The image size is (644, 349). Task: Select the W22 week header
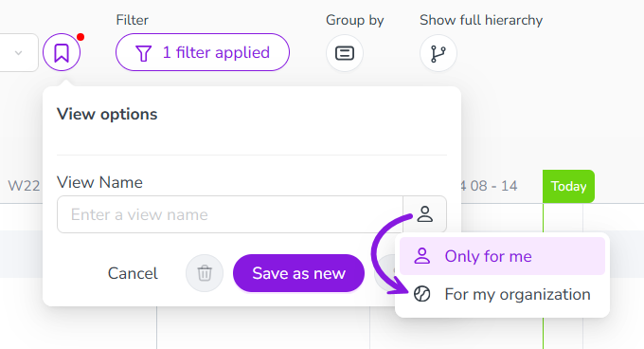click(x=24, y=186)
